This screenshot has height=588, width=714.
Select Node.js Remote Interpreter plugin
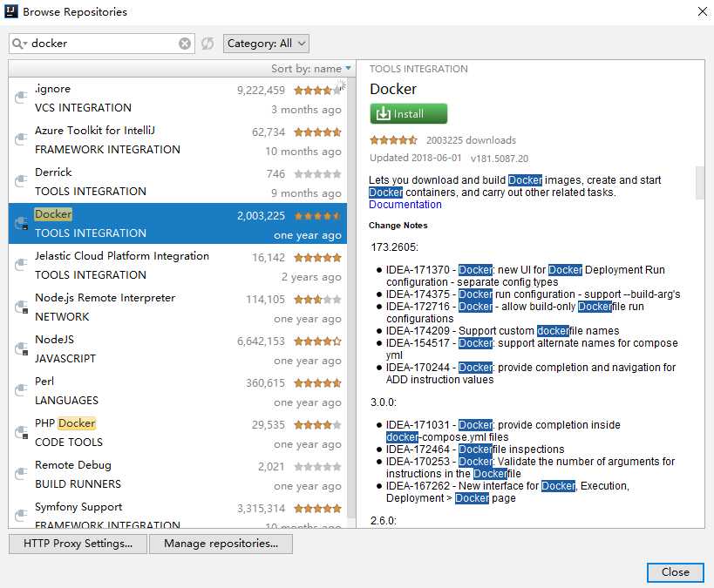pyautogui.click(x=105, y=298)
